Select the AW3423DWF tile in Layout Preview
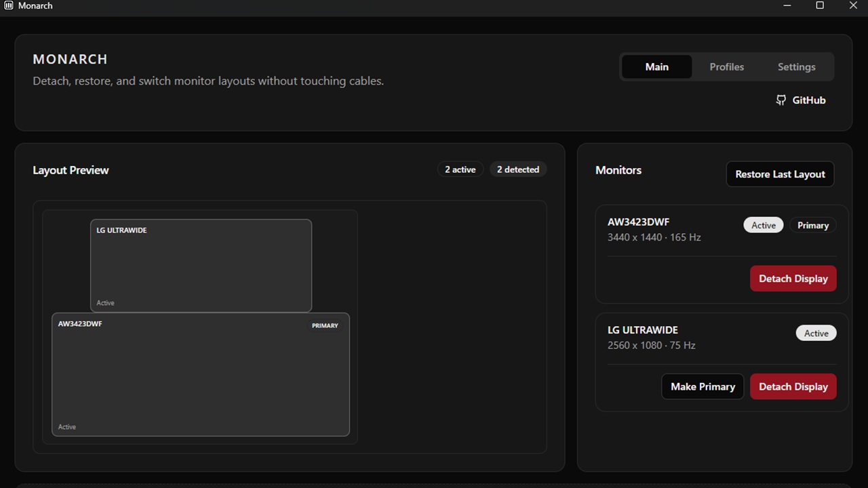The height and width of the screenshot is (488, 868). coord(201,374)
